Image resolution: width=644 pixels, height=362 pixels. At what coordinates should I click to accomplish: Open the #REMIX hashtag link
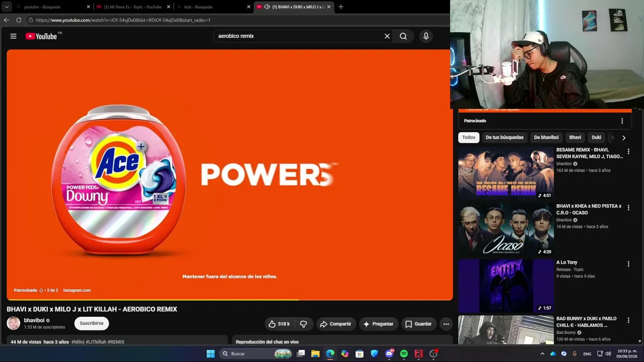tap(116, 342)
